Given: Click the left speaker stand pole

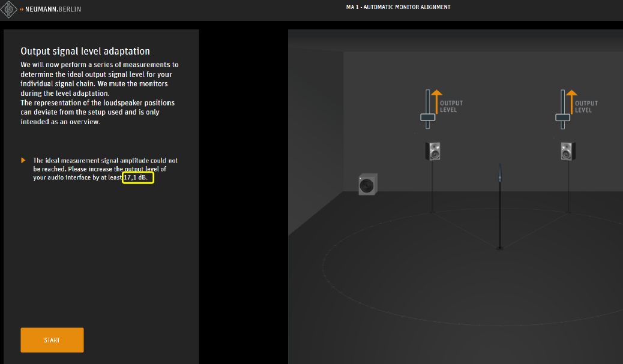Looking at the screenshot, I should click(x=433, y=186).
